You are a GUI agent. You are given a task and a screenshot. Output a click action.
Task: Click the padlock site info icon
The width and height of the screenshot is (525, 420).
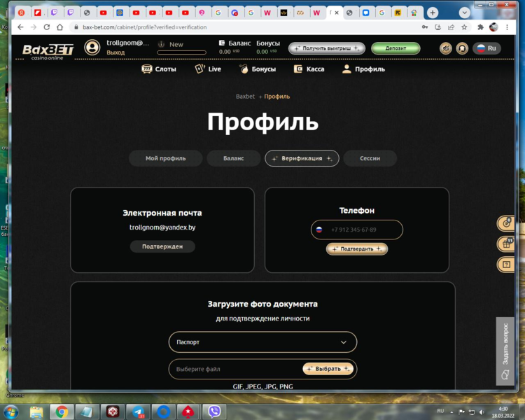[76, 27]
